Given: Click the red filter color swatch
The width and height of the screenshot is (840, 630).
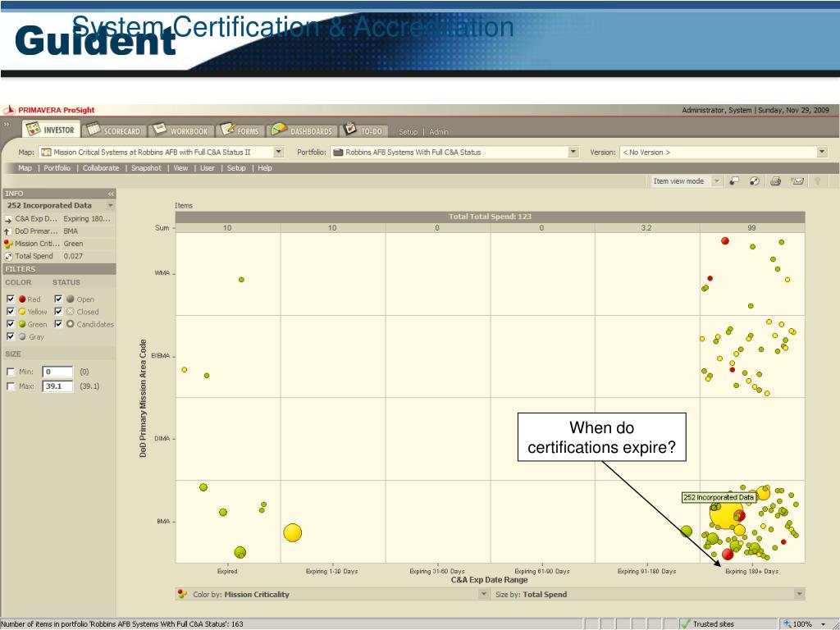Looking at the screenshot, I should [22, 299].
